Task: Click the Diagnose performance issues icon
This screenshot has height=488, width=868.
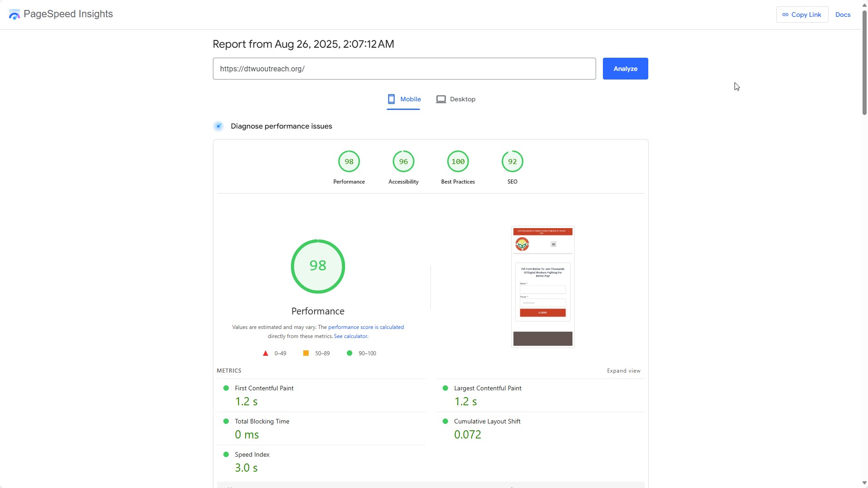Action: [x=218, y=126]
